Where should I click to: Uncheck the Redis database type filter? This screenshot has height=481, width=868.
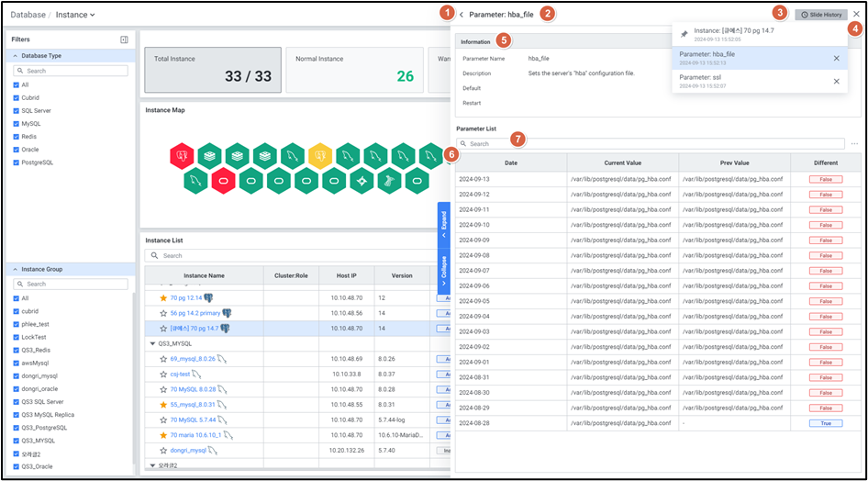[16, 136]
